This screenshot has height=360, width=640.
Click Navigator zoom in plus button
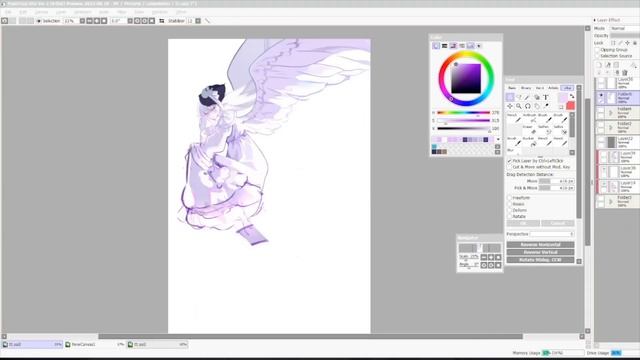[491, 257]
